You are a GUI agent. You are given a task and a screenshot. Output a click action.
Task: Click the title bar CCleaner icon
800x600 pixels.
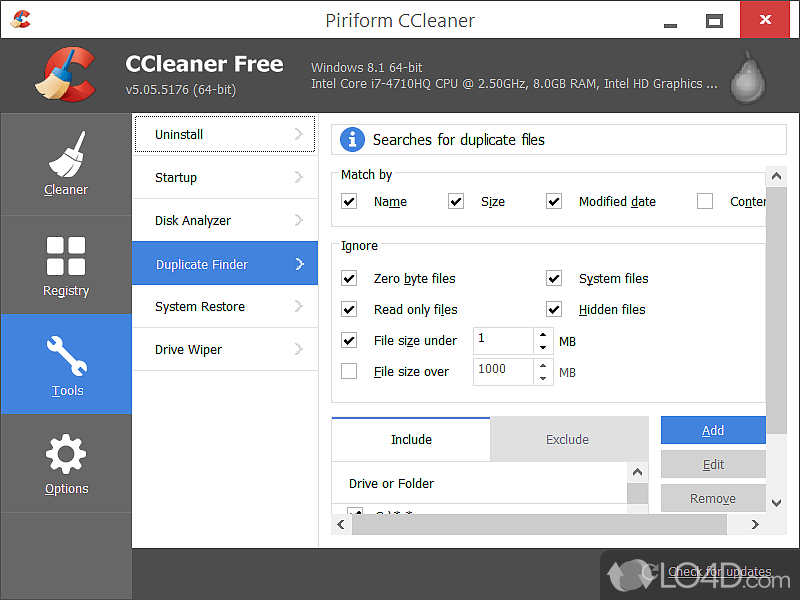(x=20, y=19)
